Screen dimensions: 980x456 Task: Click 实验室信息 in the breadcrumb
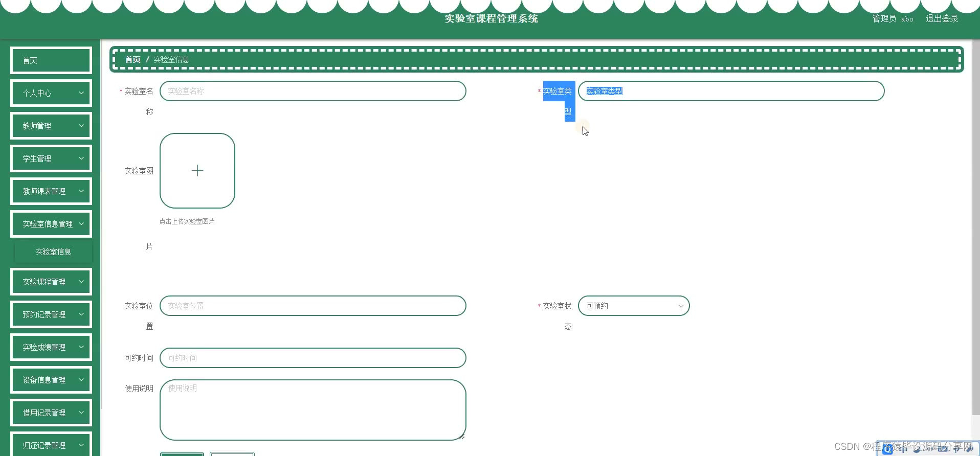click(x=171, y=59)
